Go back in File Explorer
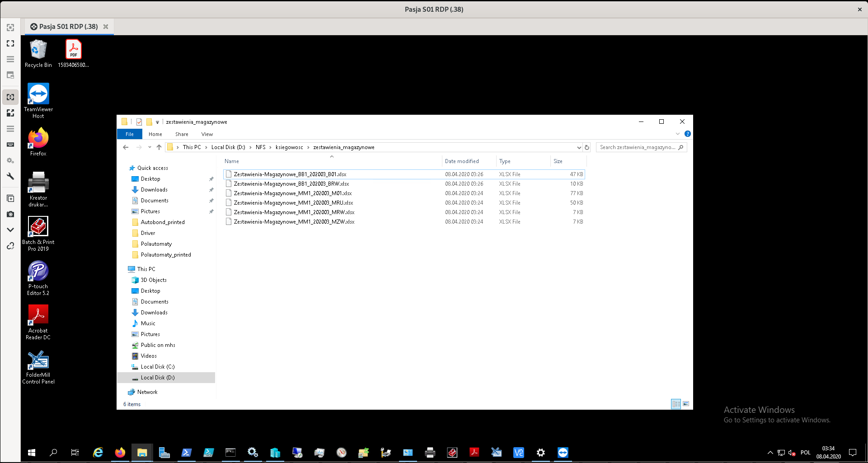The width and height of the screenshot is (868, 463). (126, 147)
